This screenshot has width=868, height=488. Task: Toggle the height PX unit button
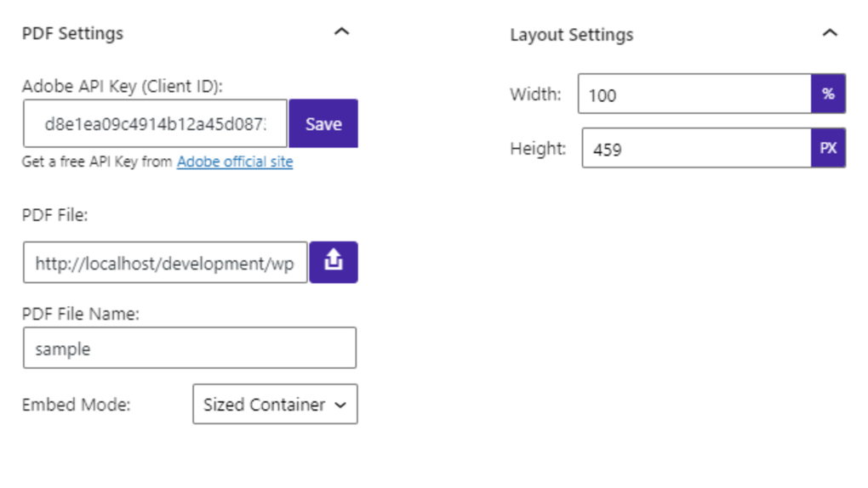click(828, 149)
